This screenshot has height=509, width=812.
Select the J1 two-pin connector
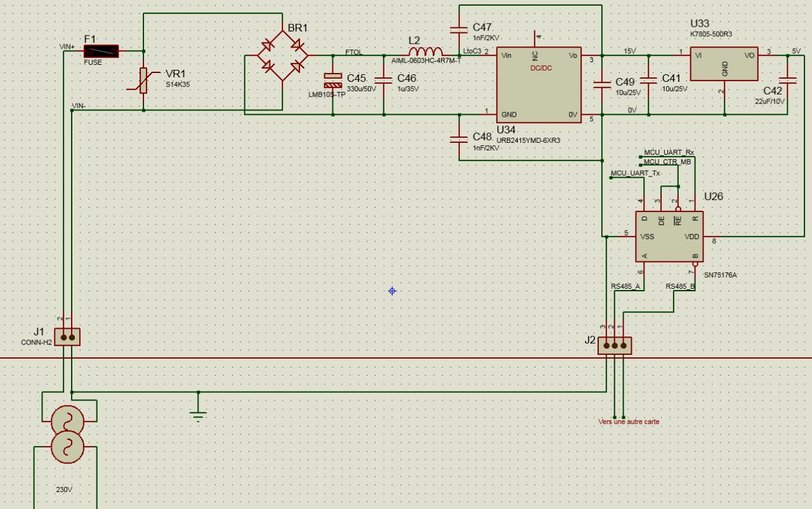[x=67, y=336]
